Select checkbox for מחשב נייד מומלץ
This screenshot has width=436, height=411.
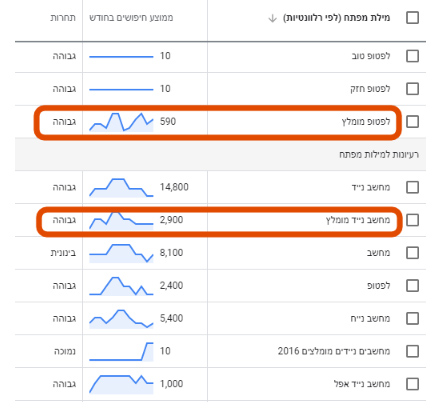point(412,220)
